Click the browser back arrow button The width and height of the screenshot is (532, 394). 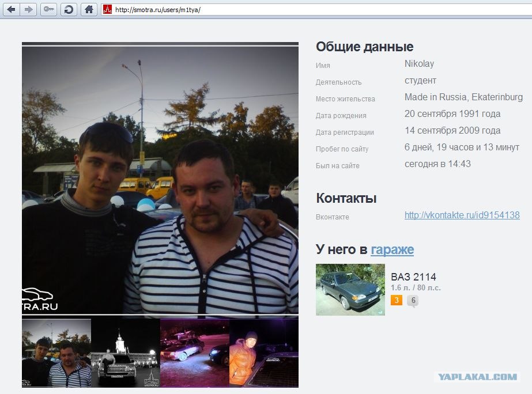pyautogui.click(x=12, y=9)
